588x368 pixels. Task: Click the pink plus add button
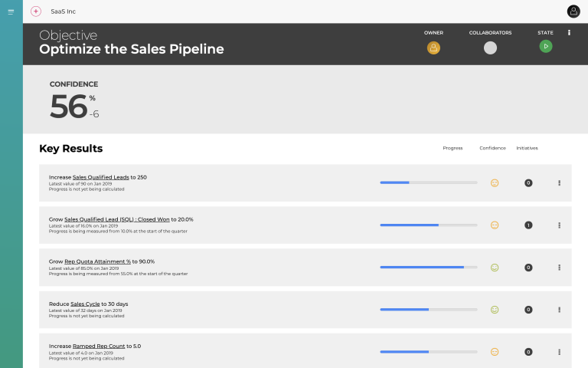click(36, 11)
